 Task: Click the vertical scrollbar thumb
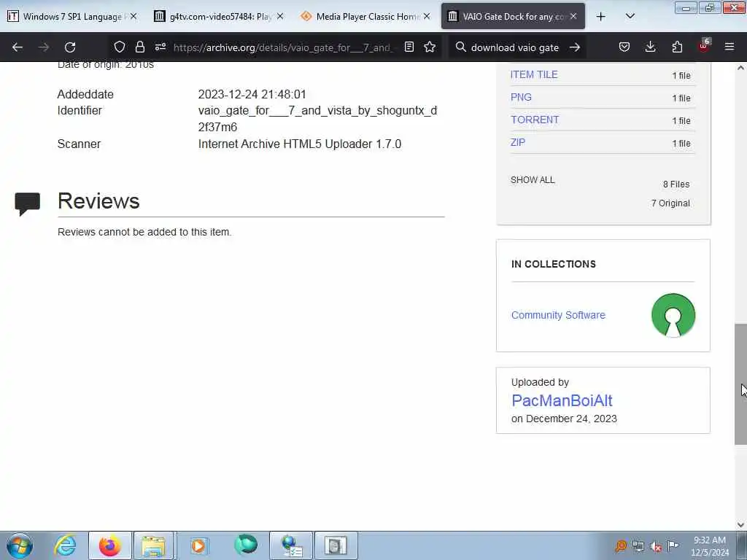click(x=741, y=384)
